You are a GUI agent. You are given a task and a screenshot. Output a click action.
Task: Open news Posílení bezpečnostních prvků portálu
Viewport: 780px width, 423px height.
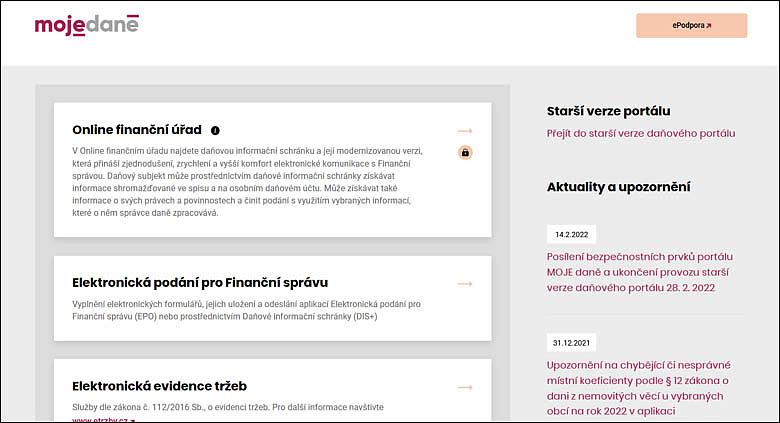pyautogui.click(x=640, y=272)
